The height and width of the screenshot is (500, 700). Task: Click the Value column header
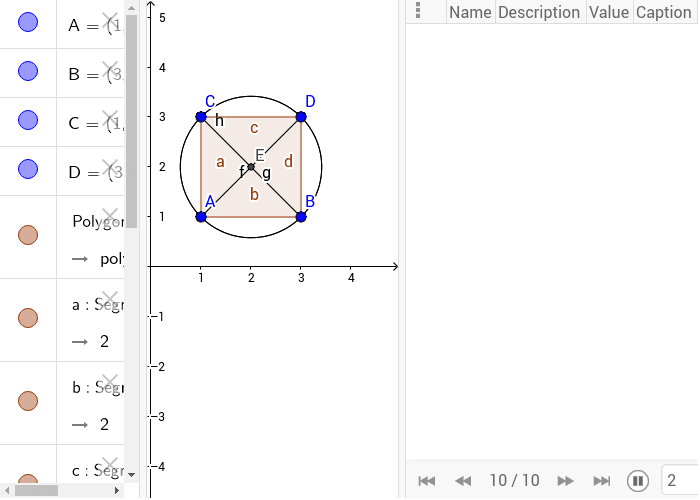pyautogui.click(x=609, y=12)
